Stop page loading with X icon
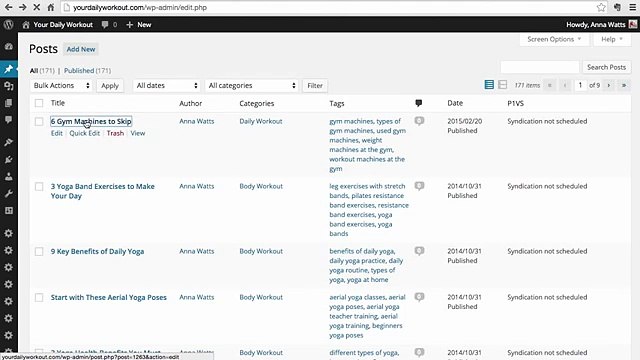 (x=36, y=7)
